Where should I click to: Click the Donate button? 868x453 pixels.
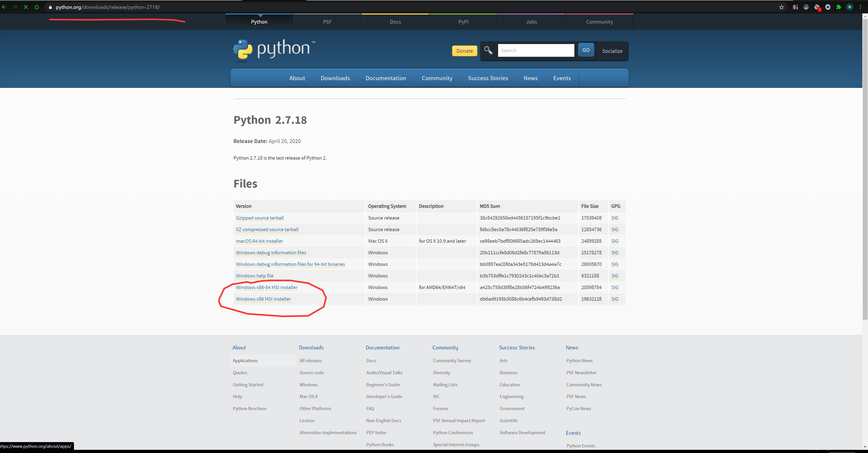[464, 51]
